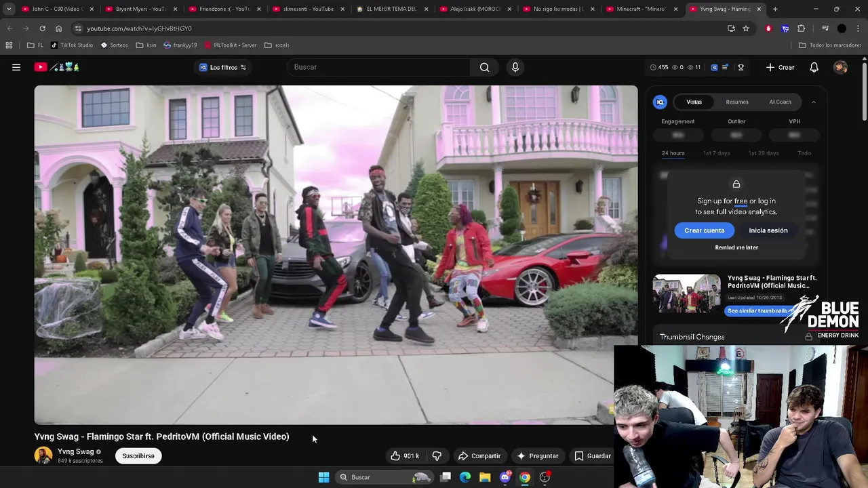Open the ksin bookmarks folder
868x488 pixels.
(146, 45)
